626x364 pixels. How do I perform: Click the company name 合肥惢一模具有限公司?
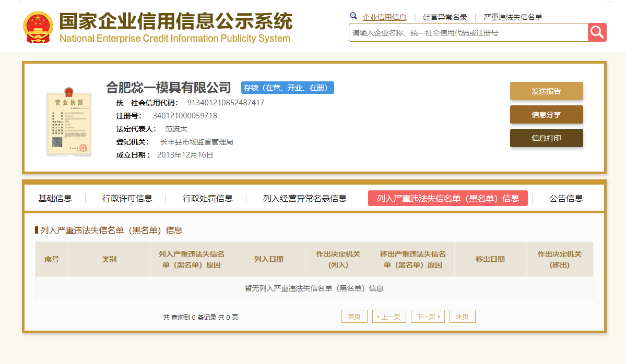click(x=169, y=87)
